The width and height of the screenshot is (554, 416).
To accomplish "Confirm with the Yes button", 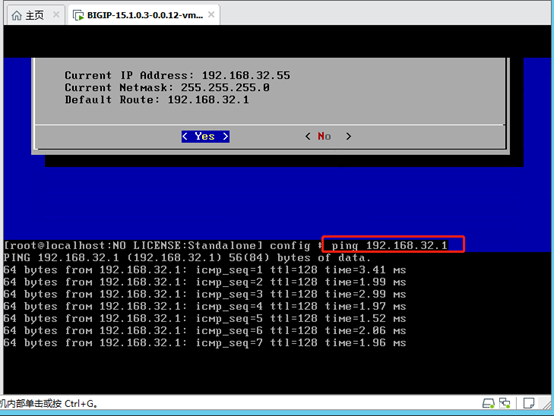I will (x=205, y=136).
